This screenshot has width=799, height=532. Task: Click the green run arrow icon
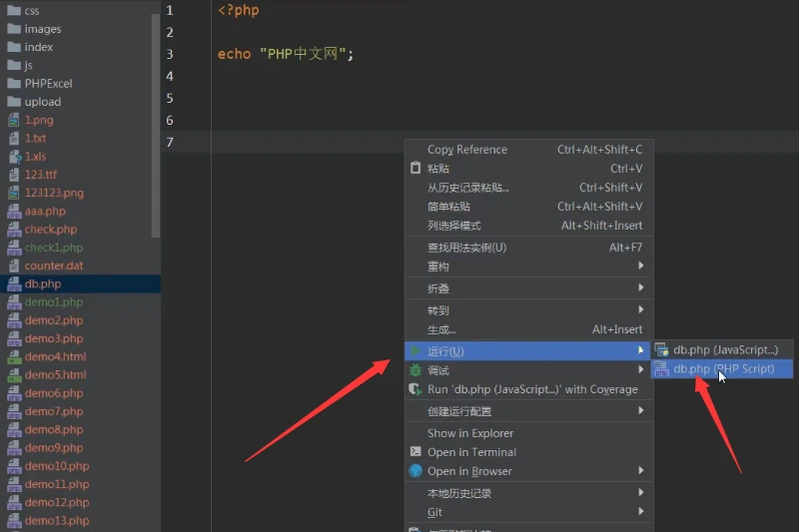415,350
